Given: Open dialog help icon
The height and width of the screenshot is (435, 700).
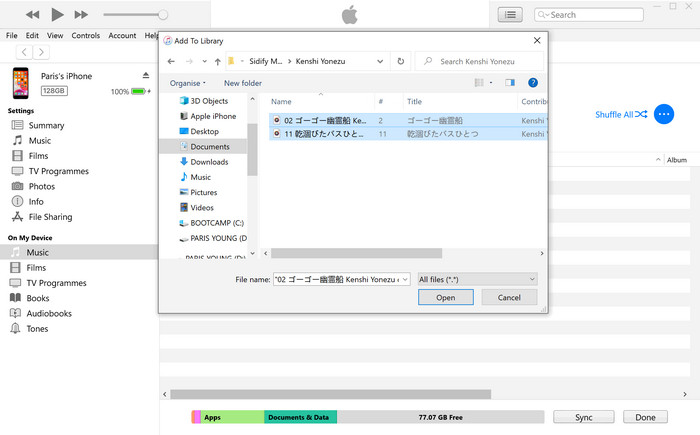Looking at the screenshot, I should pos(533,83).
